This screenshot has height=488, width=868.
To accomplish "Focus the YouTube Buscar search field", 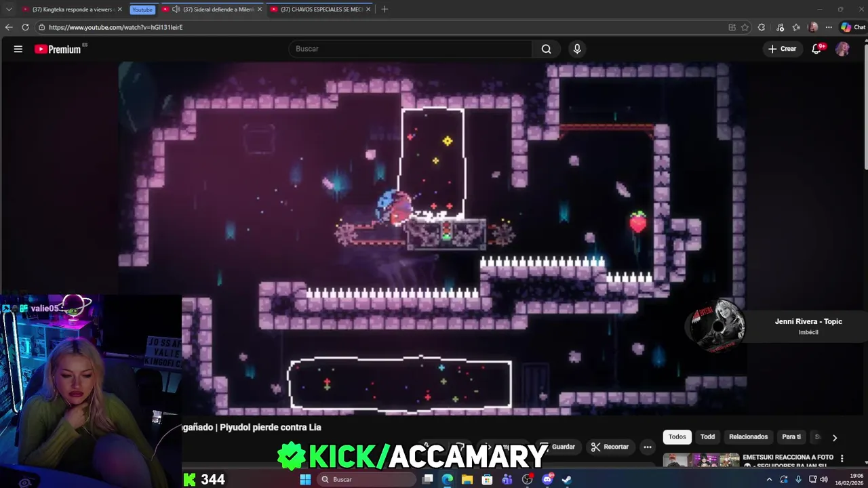I will coord(411,49).
